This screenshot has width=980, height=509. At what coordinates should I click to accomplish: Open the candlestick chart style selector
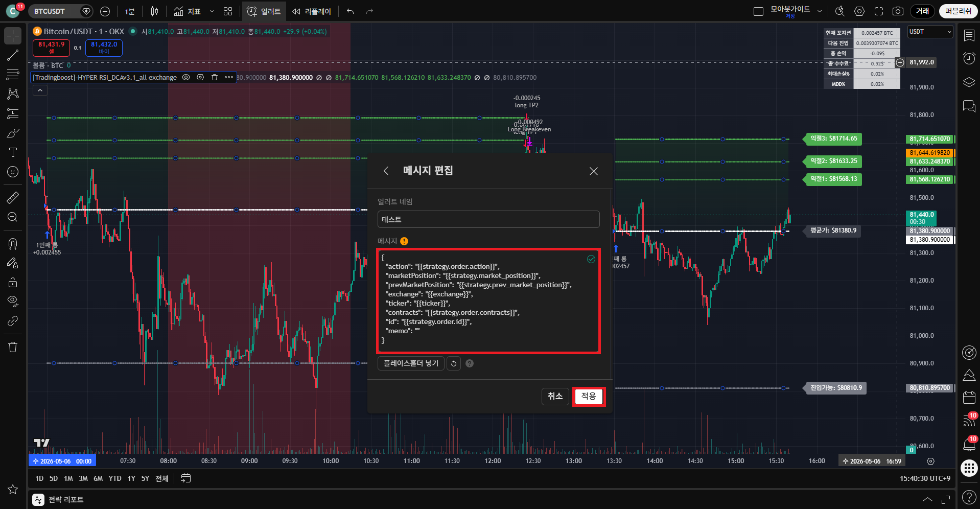[x=155, y=11]
